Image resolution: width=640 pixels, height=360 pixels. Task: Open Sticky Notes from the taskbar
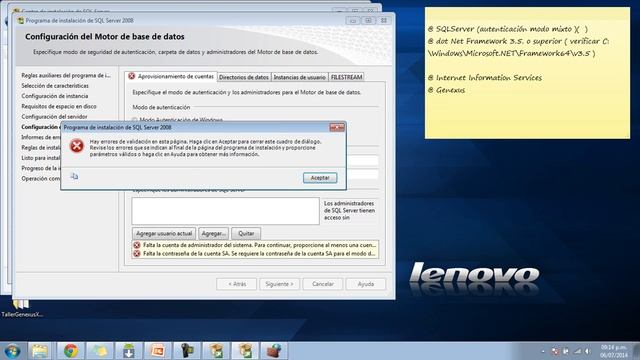(99, 351)
